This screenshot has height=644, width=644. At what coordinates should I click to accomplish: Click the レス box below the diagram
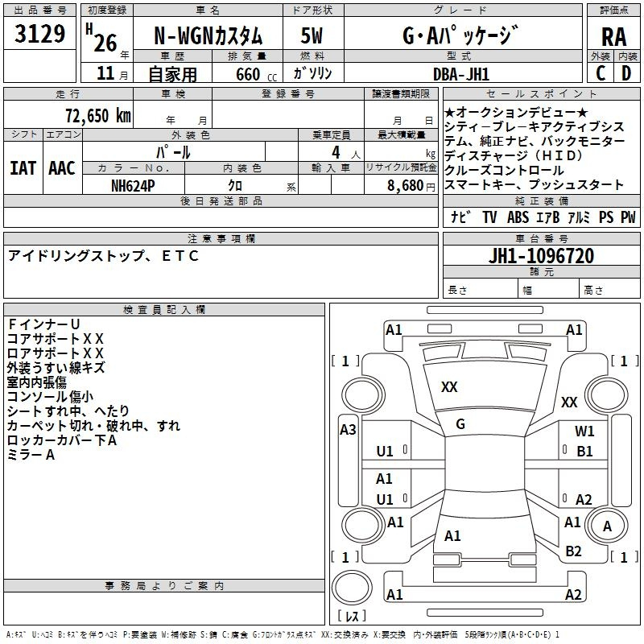[352, 616]
